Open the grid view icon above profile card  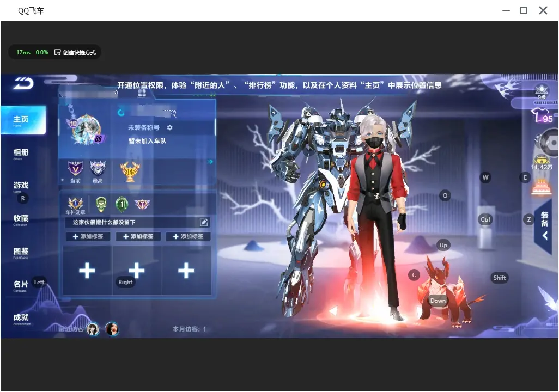click(142, 93)
